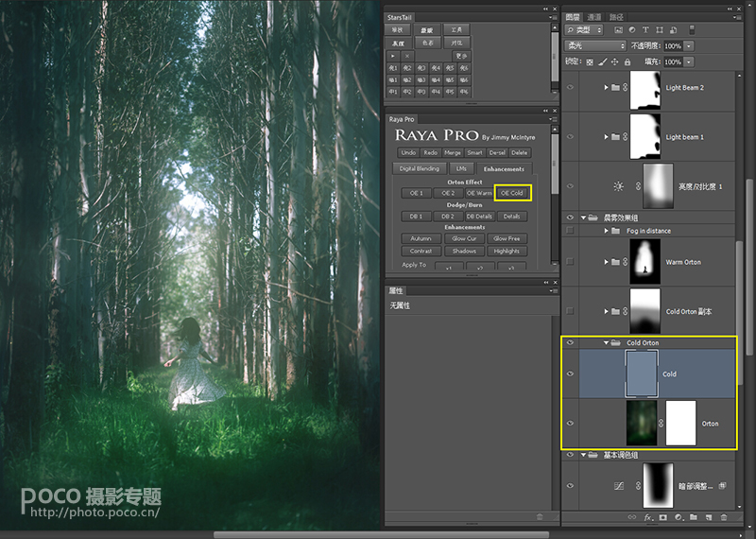Filter layers by pixel layer icon

pyautogui.click(x=618, y=30)
